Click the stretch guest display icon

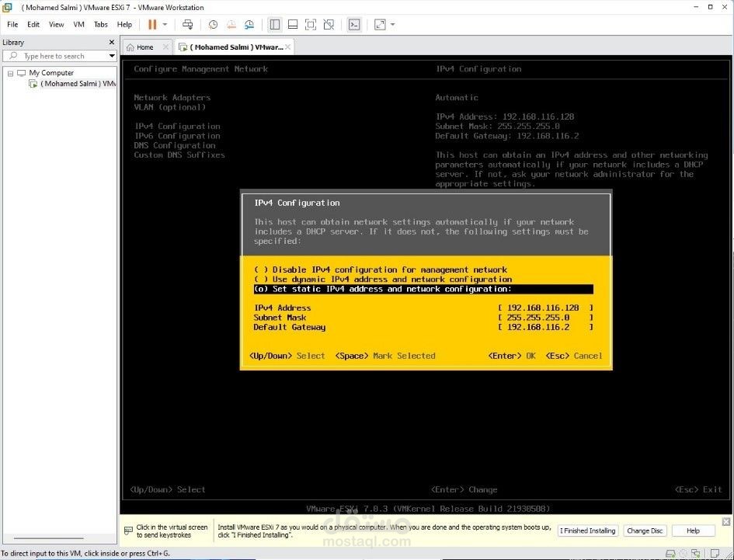[380, 24]
